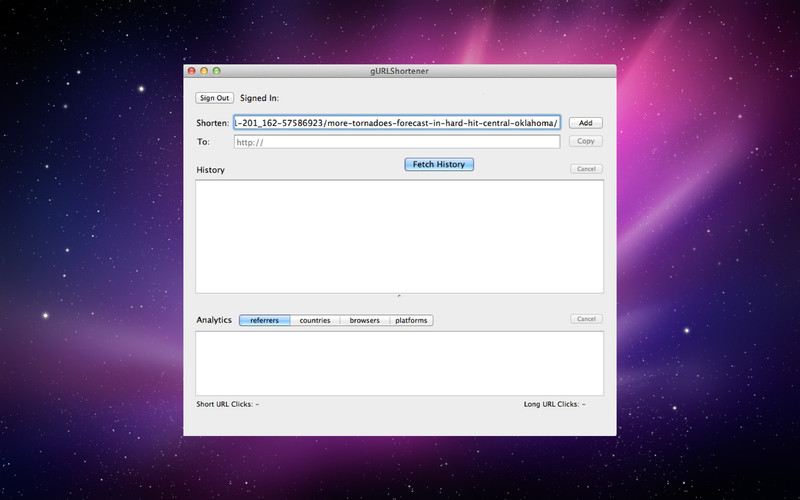This screenshot has height=500, width=800.
Task: Click the Fetch History button
Action: [x=439, y=164]
